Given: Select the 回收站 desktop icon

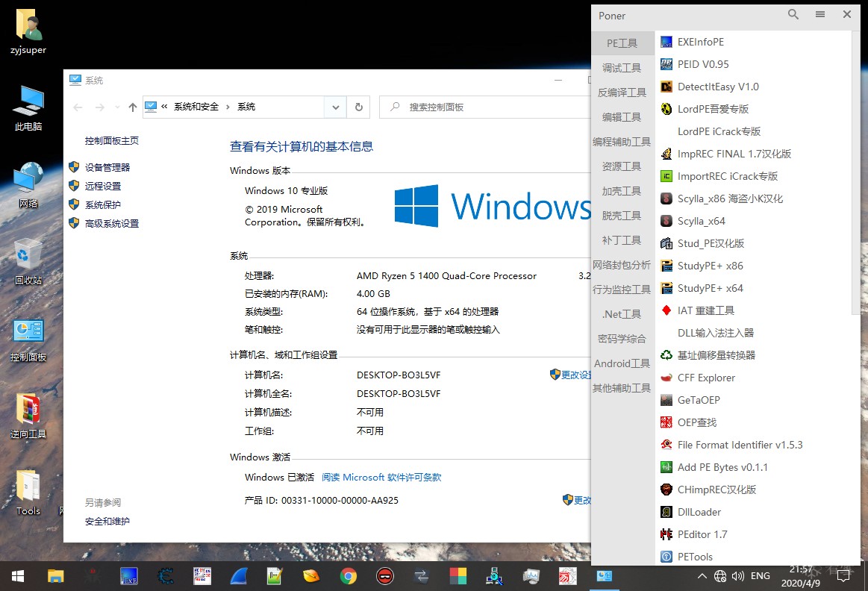Looking at the screenshot, I should [28, 262].
